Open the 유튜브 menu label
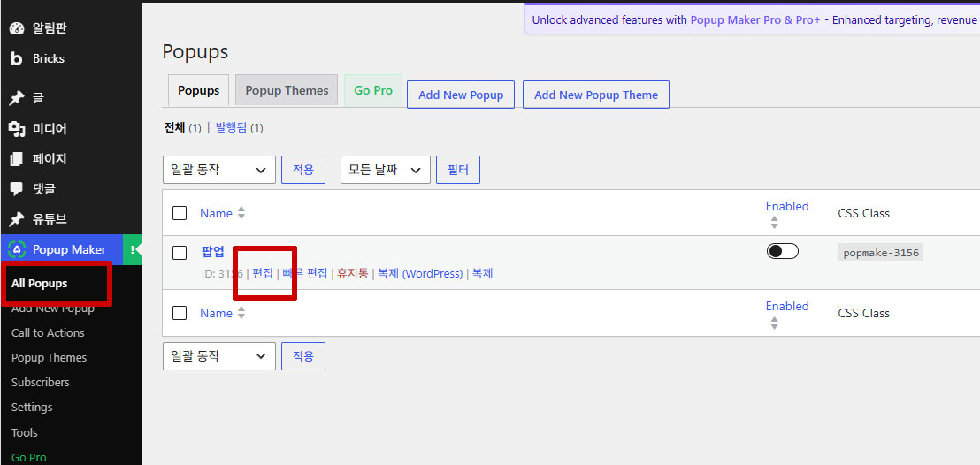Screen dimensions: 980x465 (50, 219)
